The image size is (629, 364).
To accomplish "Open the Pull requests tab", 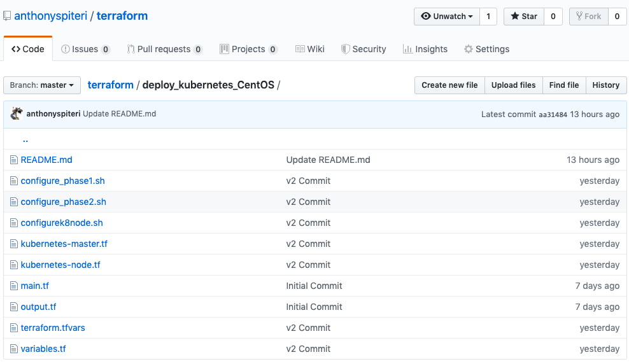I will coord(164,49).
